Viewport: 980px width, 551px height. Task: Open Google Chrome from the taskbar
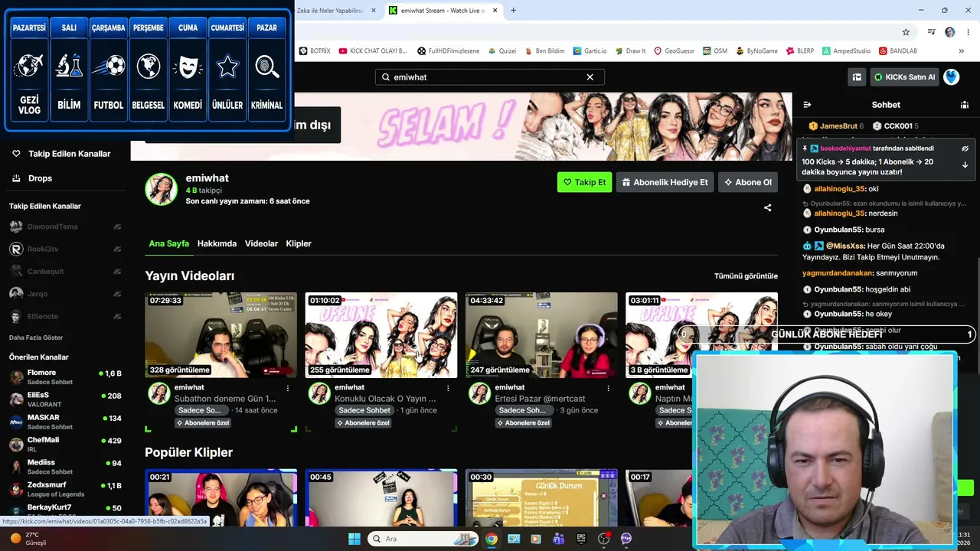[x=492, y=539]
